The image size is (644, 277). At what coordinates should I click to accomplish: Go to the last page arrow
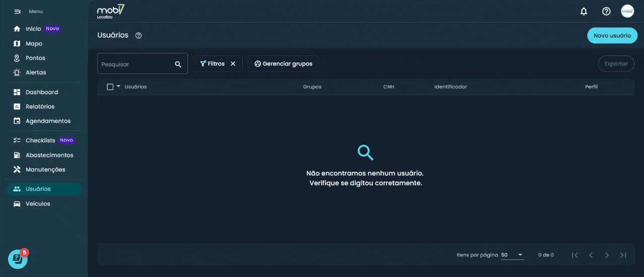tap(623, 255)
